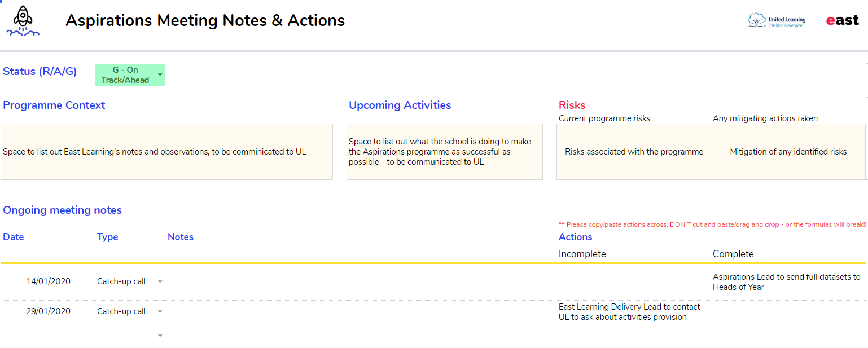
Task: Expand the type dropdown for 29/01/2020 row
Action: pyautogui.click(x=160, y=311)
